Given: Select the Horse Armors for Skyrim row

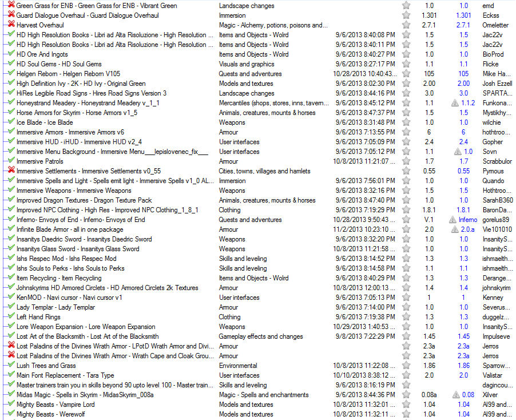Looking at the screenshot, I should coord(258,113).
